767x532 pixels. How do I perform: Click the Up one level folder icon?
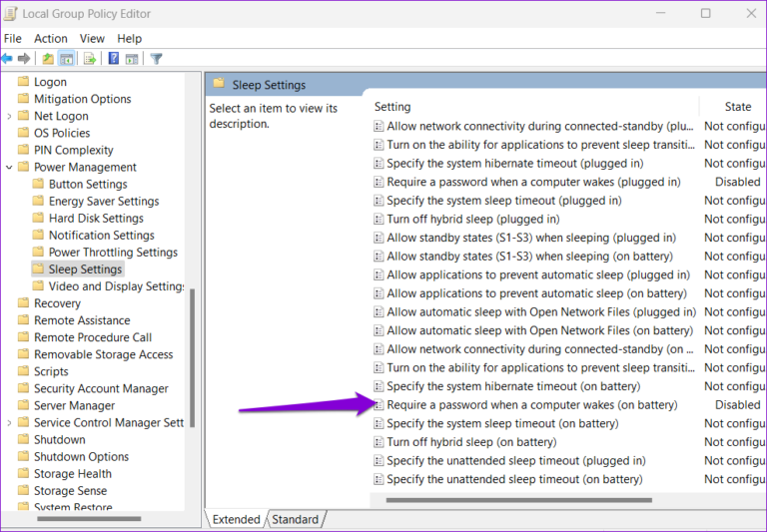[x=48, y=59]
